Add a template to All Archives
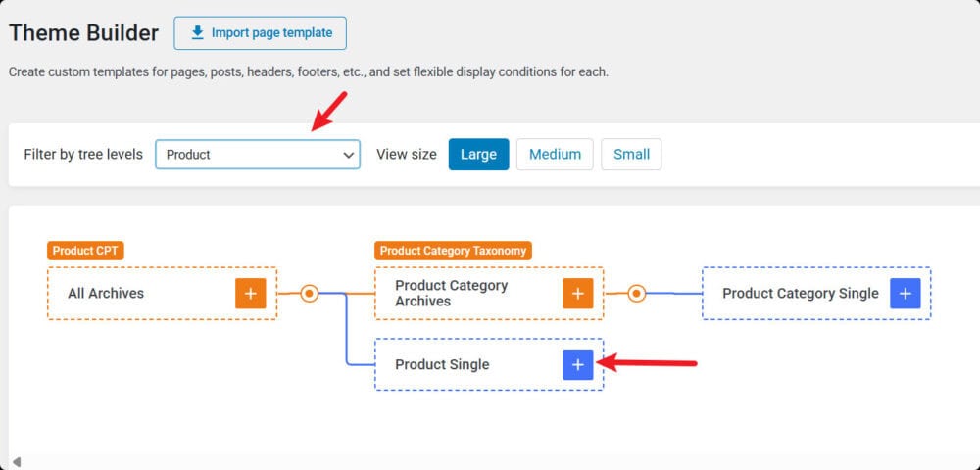This screenshot has height=470, width=980. [x=251, y=294]
